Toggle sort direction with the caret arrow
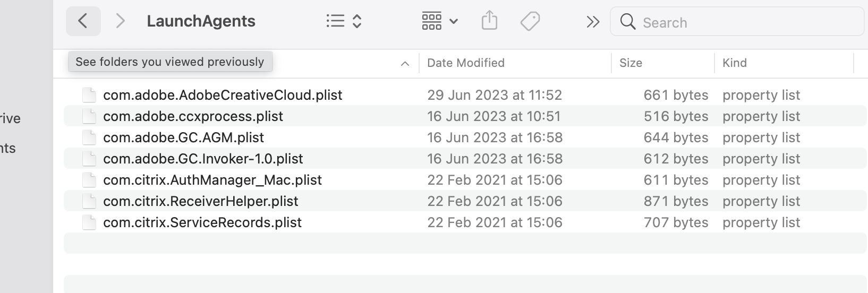Image resolution: width=868 pixels, height=293 pixels. tap(405, 64)
